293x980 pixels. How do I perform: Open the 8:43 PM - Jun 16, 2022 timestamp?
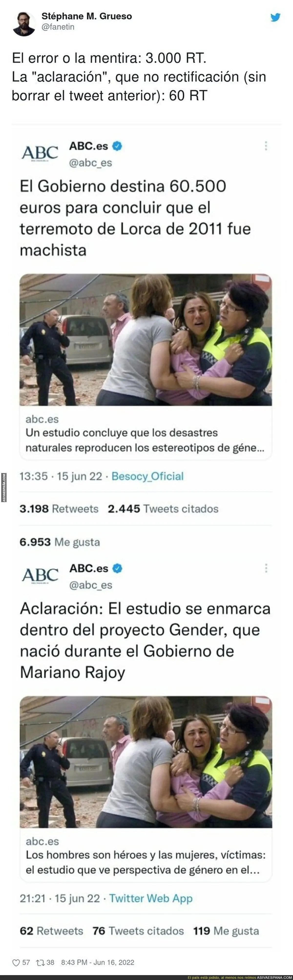[x=98, y=962]
